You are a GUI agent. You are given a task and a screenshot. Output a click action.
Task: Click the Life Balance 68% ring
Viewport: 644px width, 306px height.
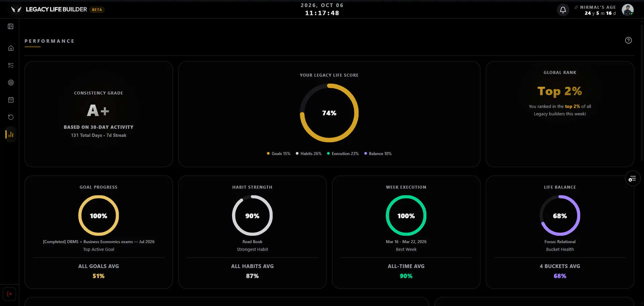[560, 216]
